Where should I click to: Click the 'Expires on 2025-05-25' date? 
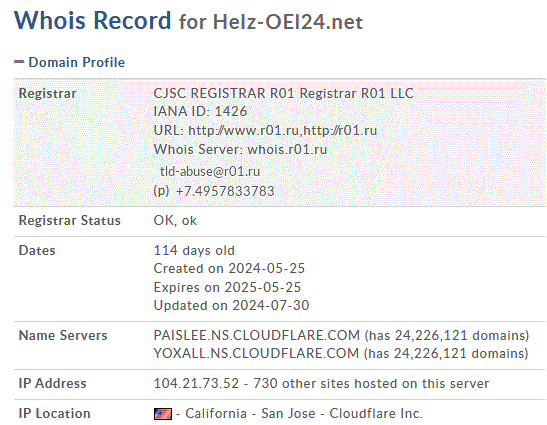click(x=227, y=287)
